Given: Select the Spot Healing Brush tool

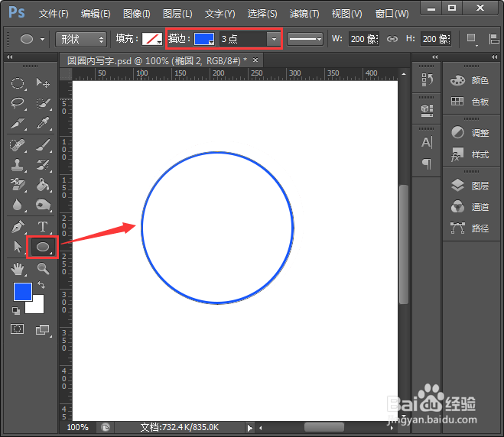Looking at the screenshot, I should click(18, 145).
